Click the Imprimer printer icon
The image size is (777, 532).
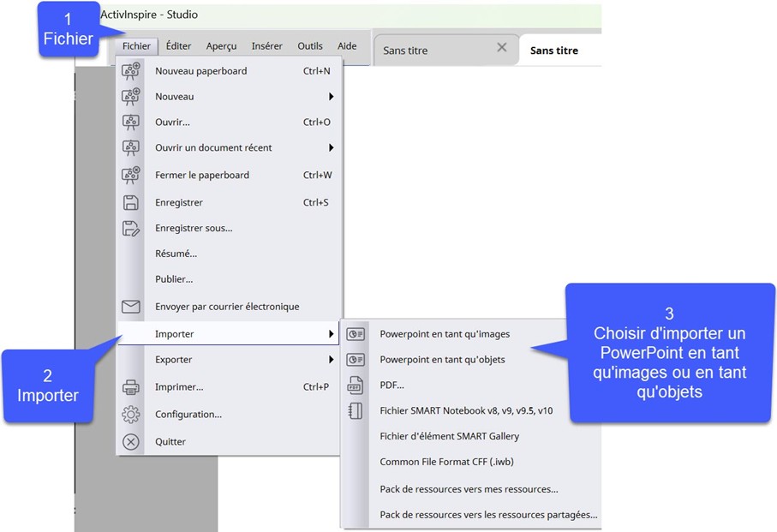point(131,387)
